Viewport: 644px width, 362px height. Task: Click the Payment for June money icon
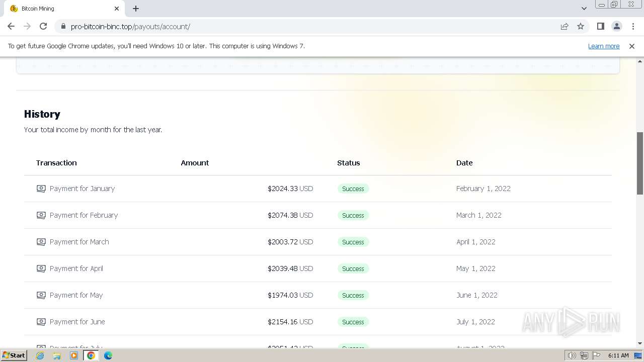[41, 322]
